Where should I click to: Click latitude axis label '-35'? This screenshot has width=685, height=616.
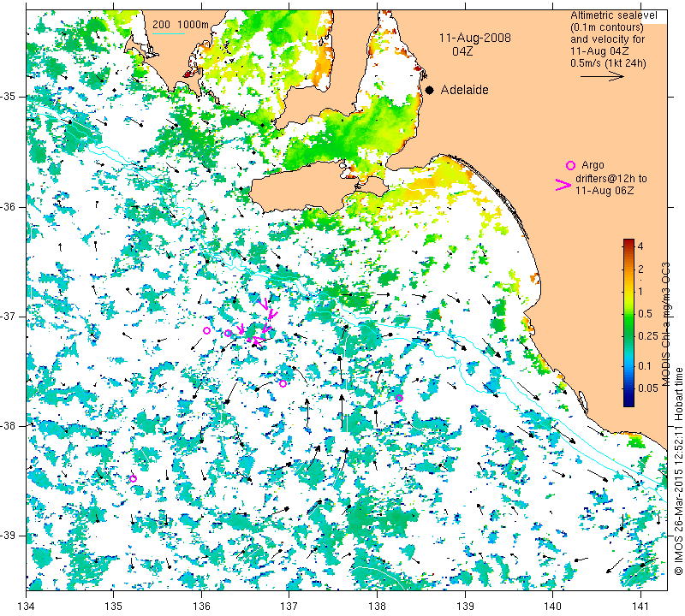pos(8,97)
